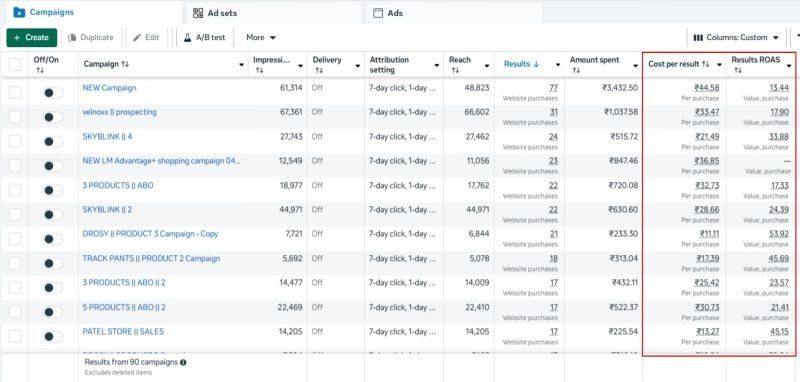Click the Results descending sort arrow
This screenshot has width=800, height=382.
(536, 64)
